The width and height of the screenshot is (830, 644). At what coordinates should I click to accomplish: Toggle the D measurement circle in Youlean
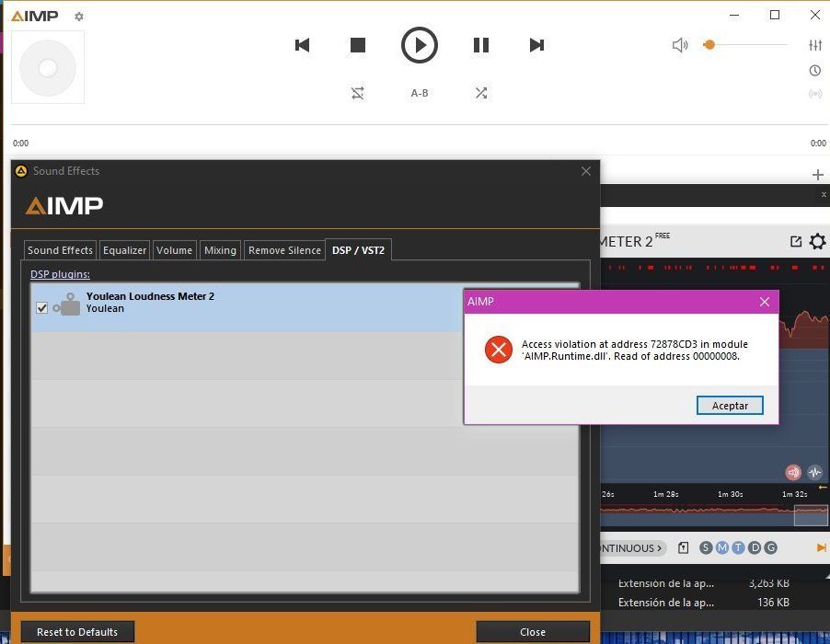click(x=755, y=547)
